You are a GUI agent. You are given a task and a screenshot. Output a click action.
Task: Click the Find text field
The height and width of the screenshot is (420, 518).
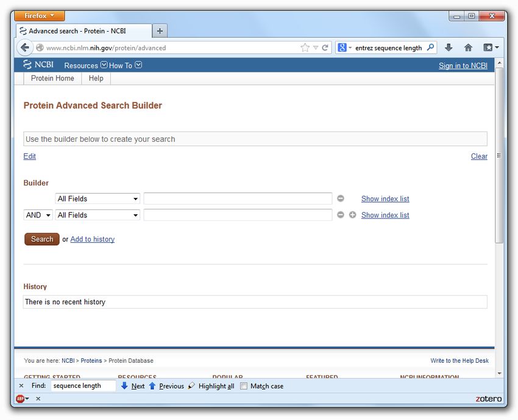coord(83,386)
